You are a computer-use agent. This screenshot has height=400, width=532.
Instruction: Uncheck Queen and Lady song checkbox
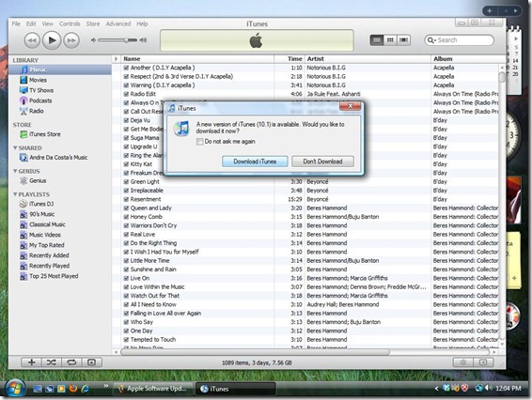click(126, 208)
